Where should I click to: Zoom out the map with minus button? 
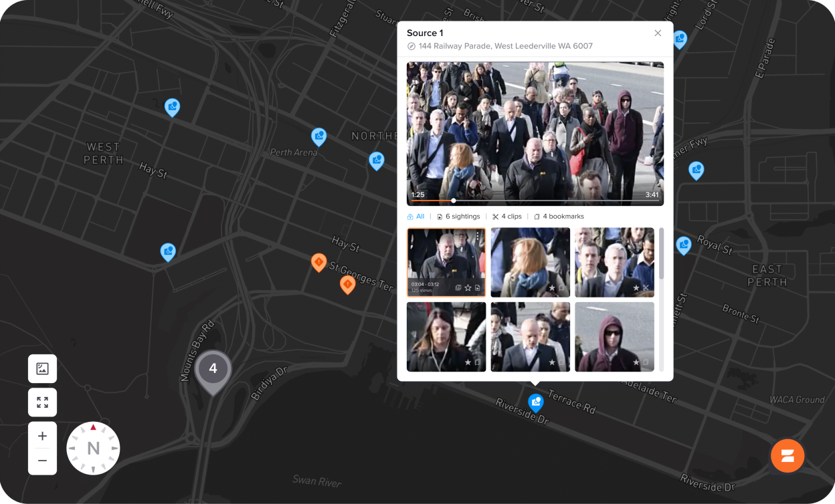(x=42, y=461)
